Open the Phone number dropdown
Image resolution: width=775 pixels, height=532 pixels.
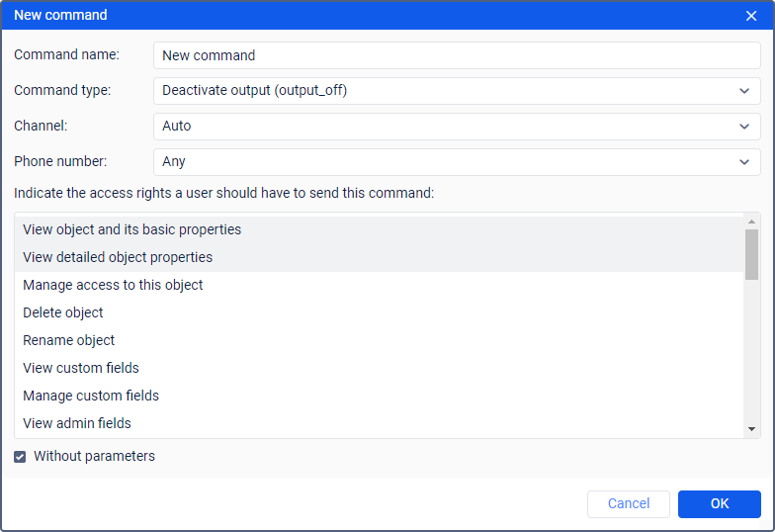[x=457, y=162]
